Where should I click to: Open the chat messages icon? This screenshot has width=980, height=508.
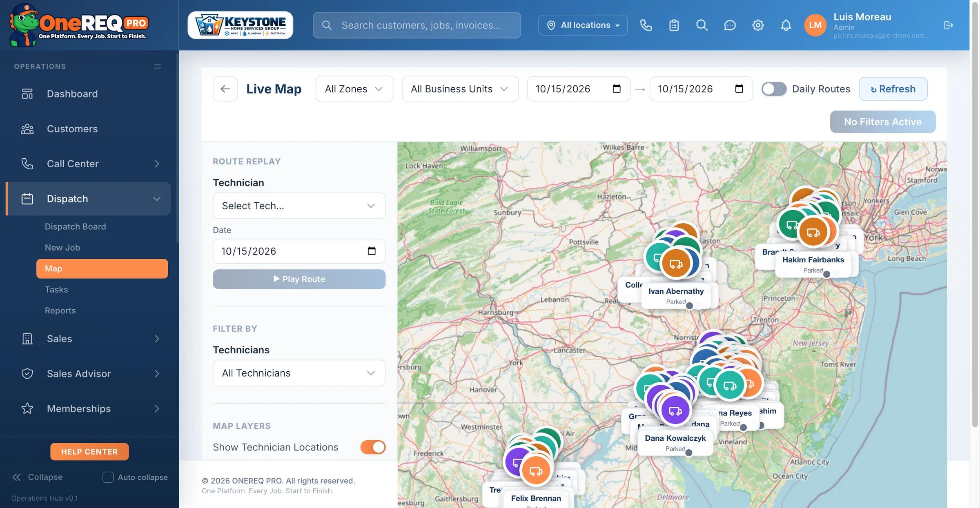730,25
